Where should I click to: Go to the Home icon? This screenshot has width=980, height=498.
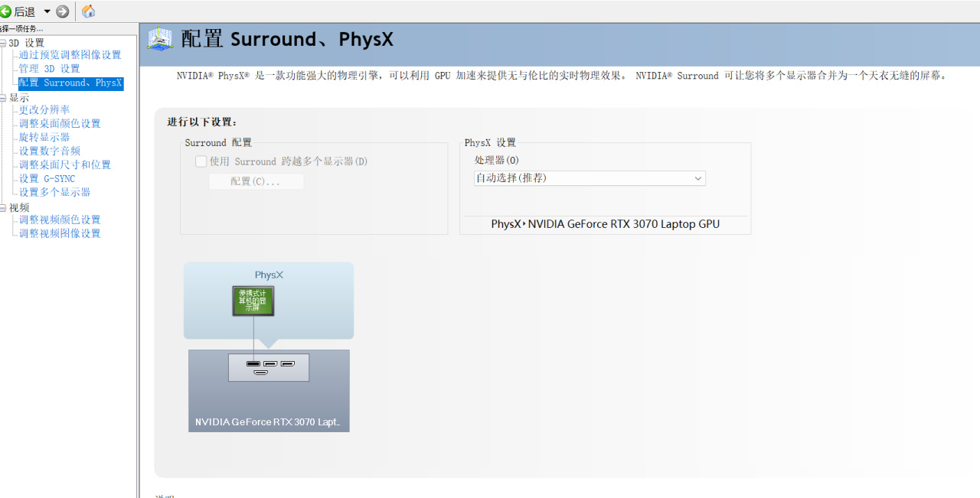coord(88,11)
